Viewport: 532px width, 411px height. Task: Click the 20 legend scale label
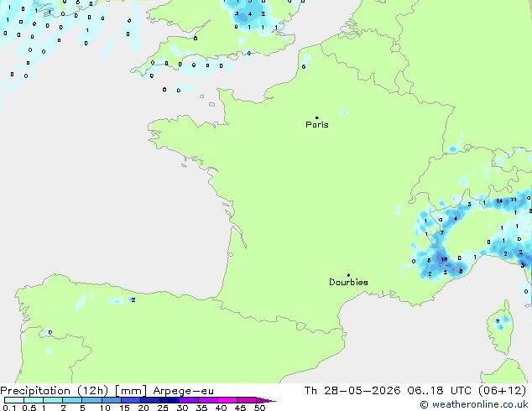(x=143, y=408)
